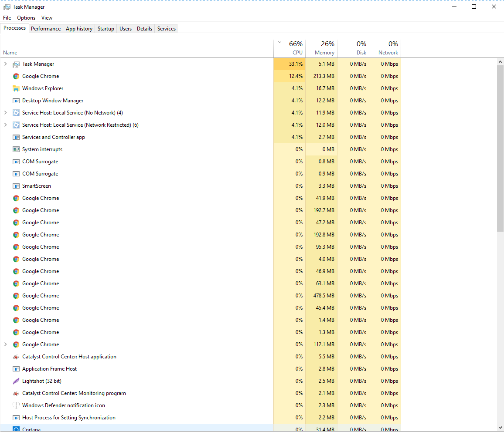This screenshot has width=504, height=432.
Task: Click the SmartScreen process icon
Action: pyautogui.click(x=16, y=186)
